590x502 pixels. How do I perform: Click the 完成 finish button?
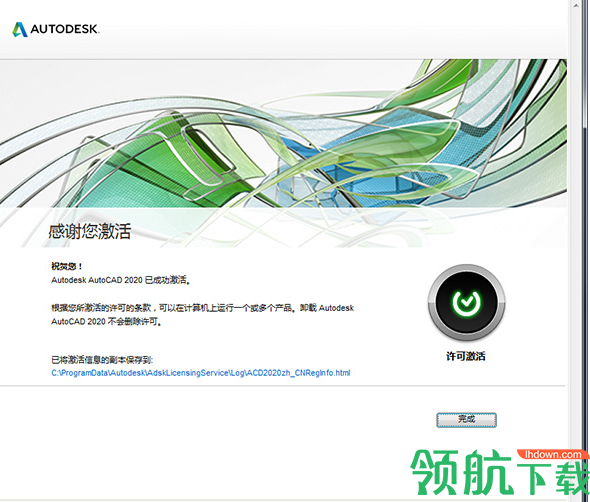[466, 420]
